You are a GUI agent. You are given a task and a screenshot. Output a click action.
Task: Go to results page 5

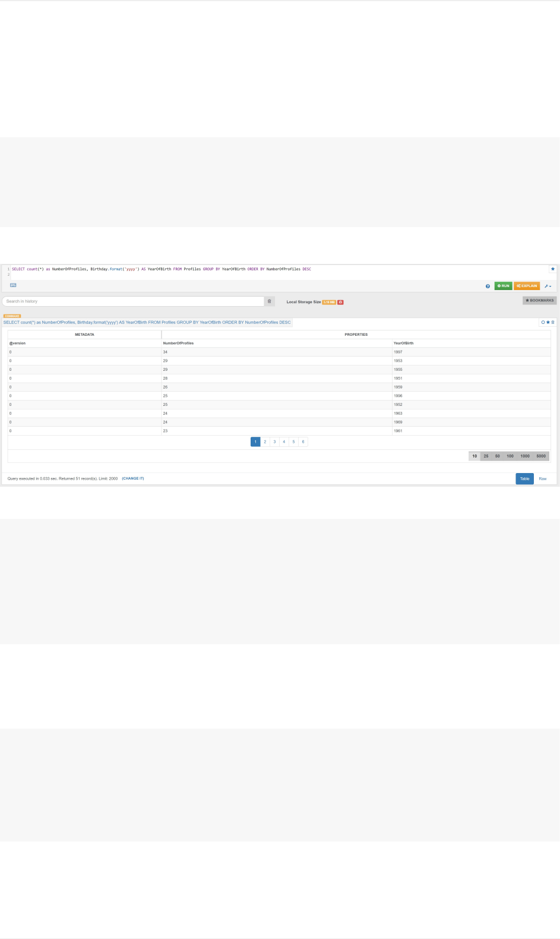(x=293, y=442)
